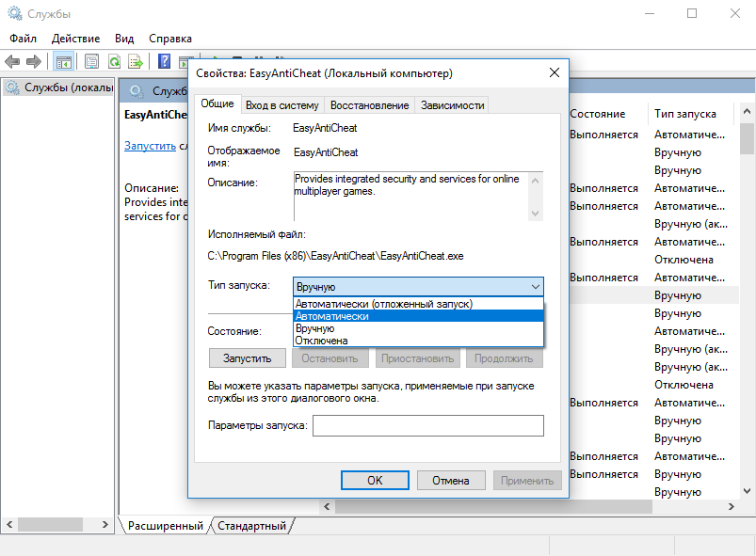Switch to the Общие tab

tap(217, 103)
